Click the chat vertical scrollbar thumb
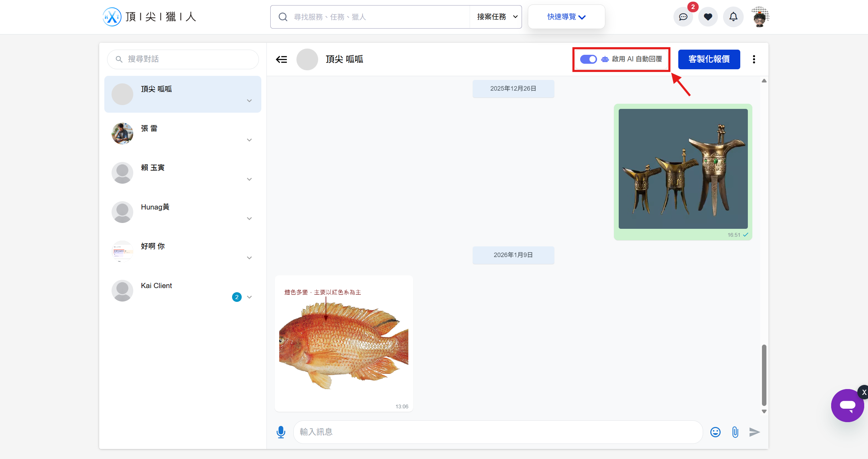 764,375
